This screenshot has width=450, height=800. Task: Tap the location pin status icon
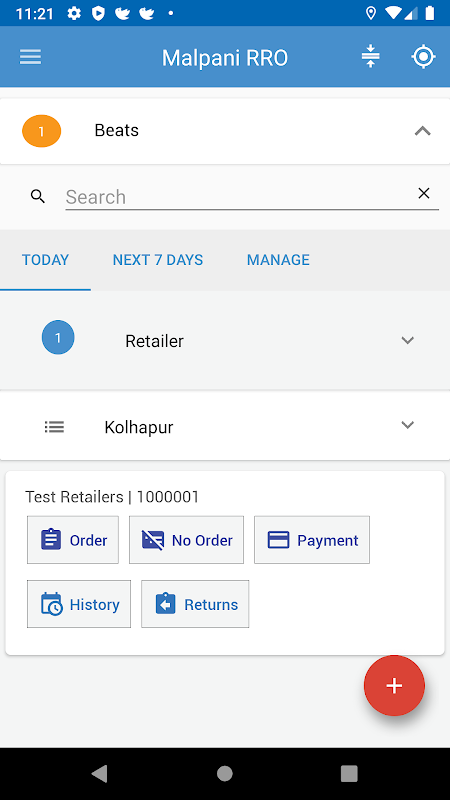coord(371,13)
